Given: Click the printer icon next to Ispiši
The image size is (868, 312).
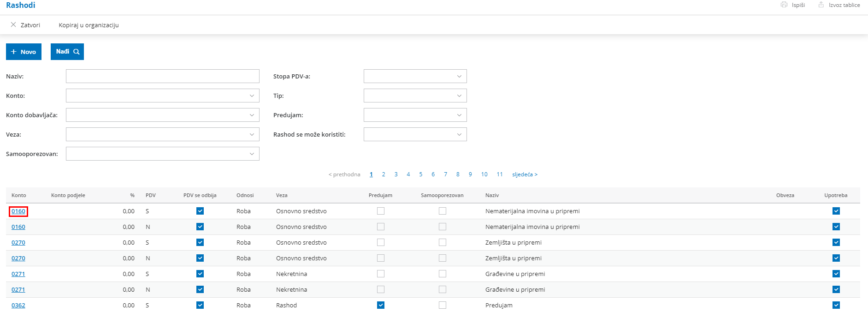Looking at the screenshot, I should pos(784,5).
